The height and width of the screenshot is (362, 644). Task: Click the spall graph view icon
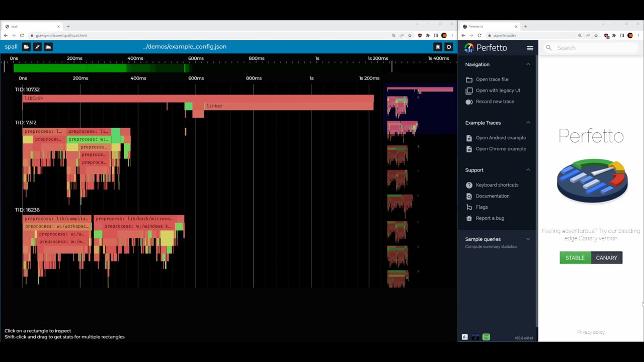tap(48, 47)
